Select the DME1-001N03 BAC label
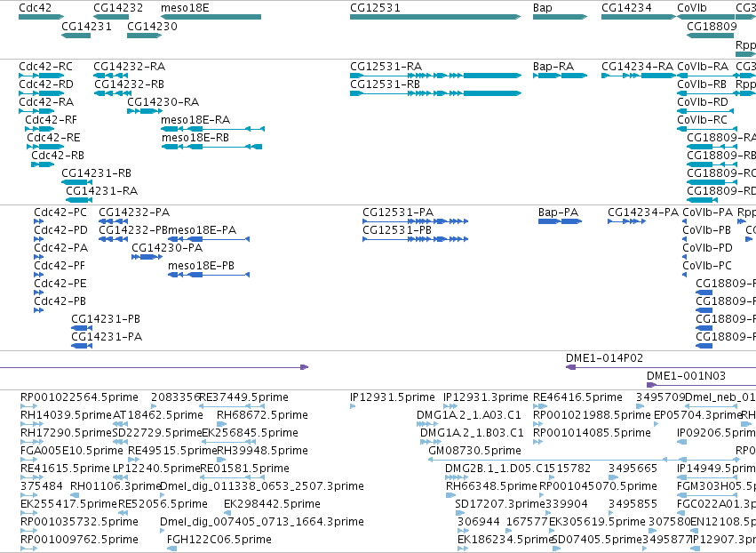The image size is (756, 553). tap(686, 376)
